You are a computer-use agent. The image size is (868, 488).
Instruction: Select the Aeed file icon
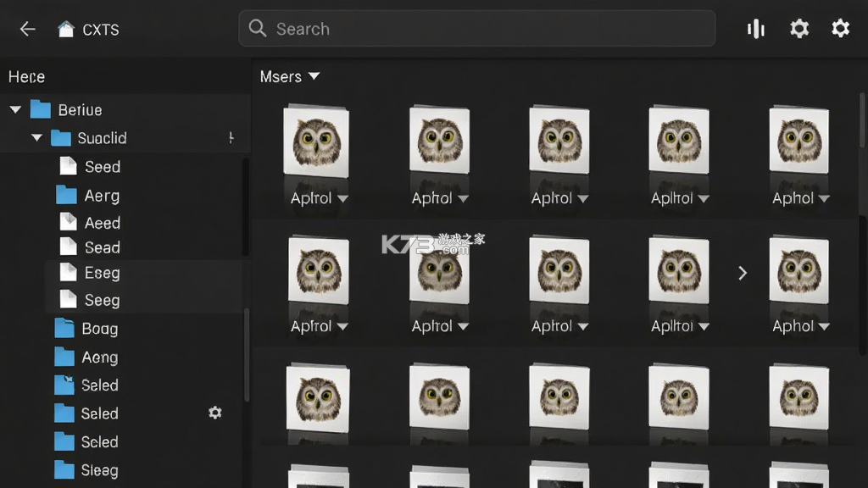68,222
